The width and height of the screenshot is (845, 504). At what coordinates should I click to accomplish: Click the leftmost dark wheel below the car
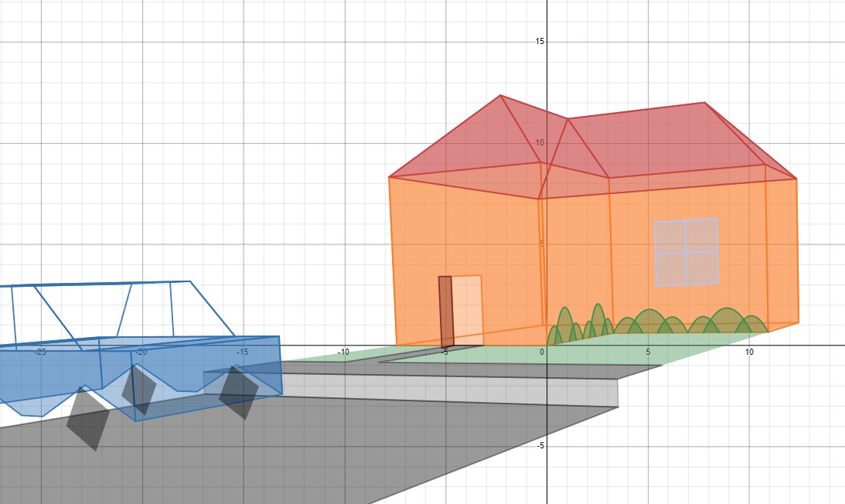[88, 420]
